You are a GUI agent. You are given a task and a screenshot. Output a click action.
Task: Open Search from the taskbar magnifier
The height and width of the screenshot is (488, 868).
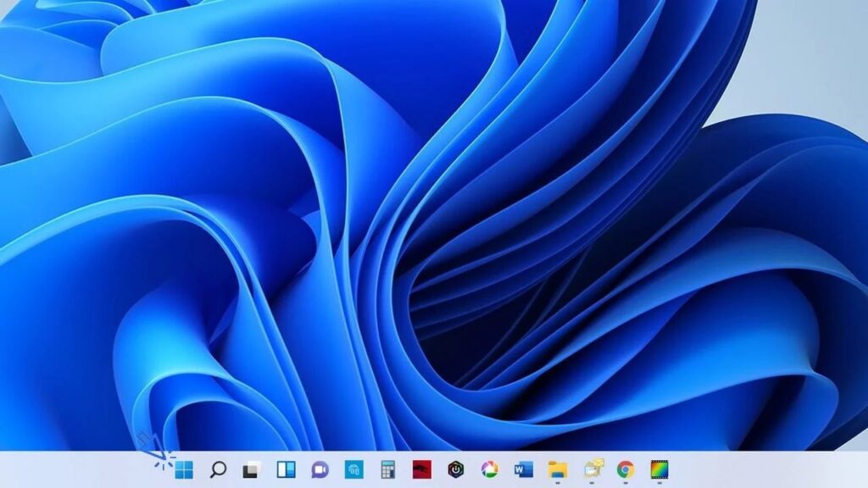[x=218, y=469]
